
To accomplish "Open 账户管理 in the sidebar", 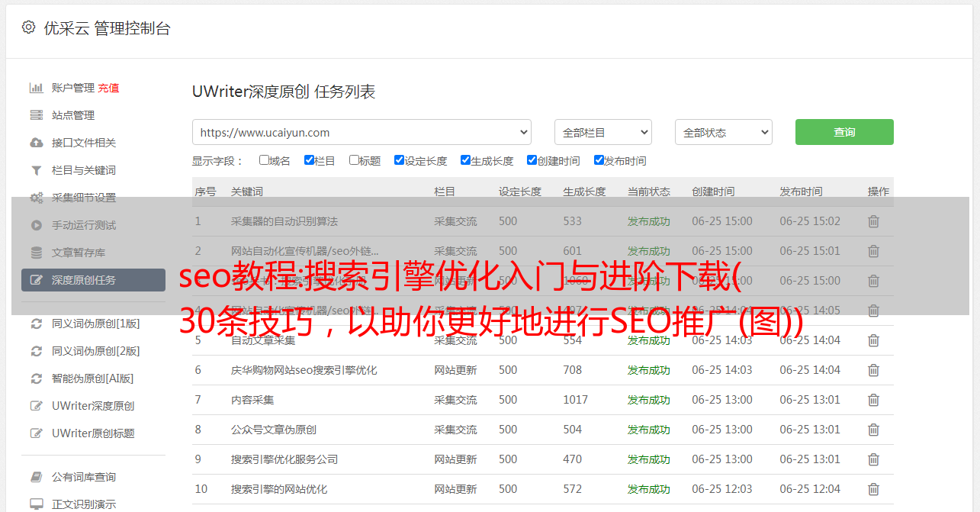I will pyautogui.click(x=73, y=88).
